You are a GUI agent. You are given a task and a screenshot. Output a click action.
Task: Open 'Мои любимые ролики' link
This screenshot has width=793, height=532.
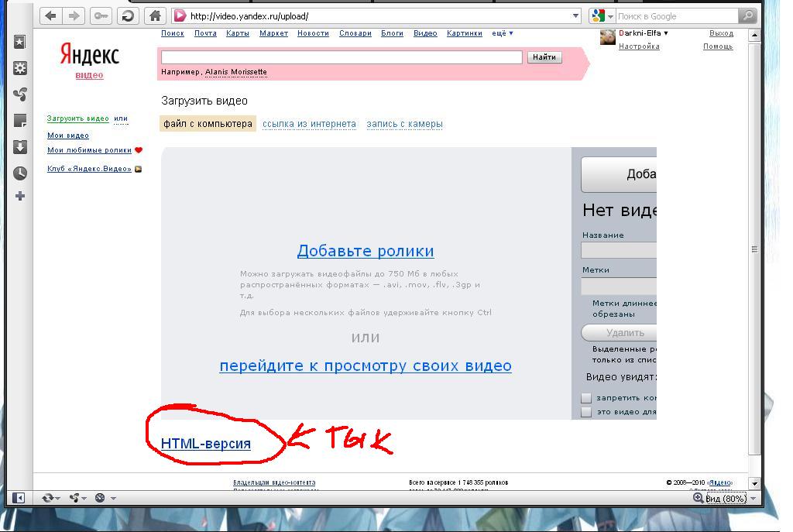point(89,150)
